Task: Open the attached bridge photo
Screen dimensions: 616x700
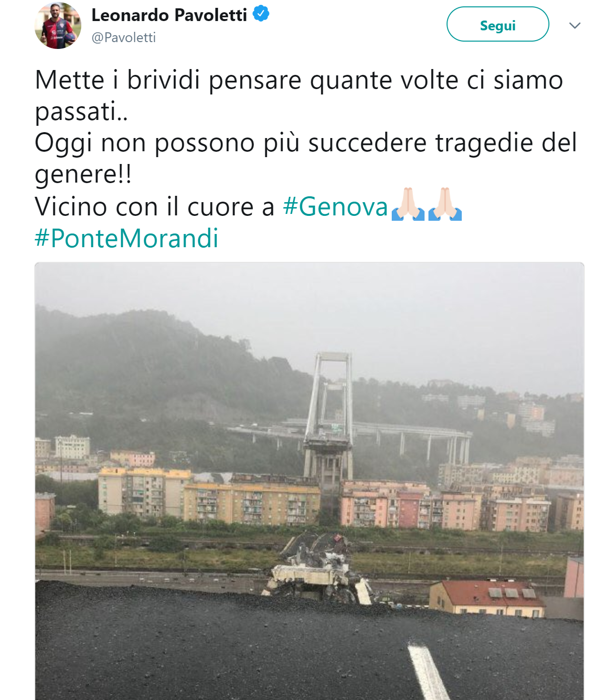Action: click(309, 481)
